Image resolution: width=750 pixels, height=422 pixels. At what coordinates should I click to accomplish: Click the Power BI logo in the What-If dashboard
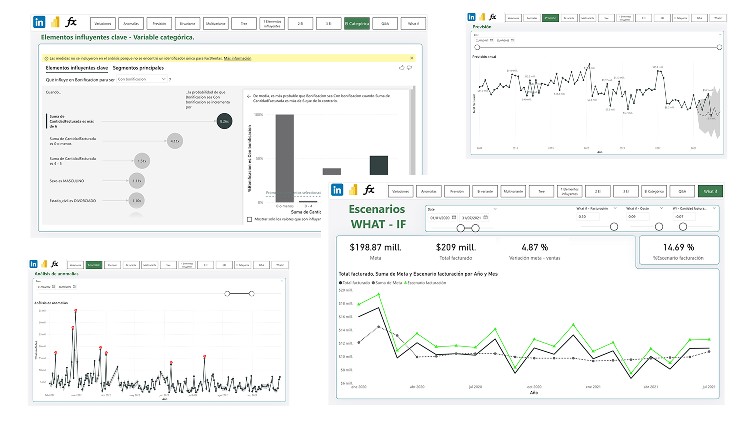click(x=354, y=190)
